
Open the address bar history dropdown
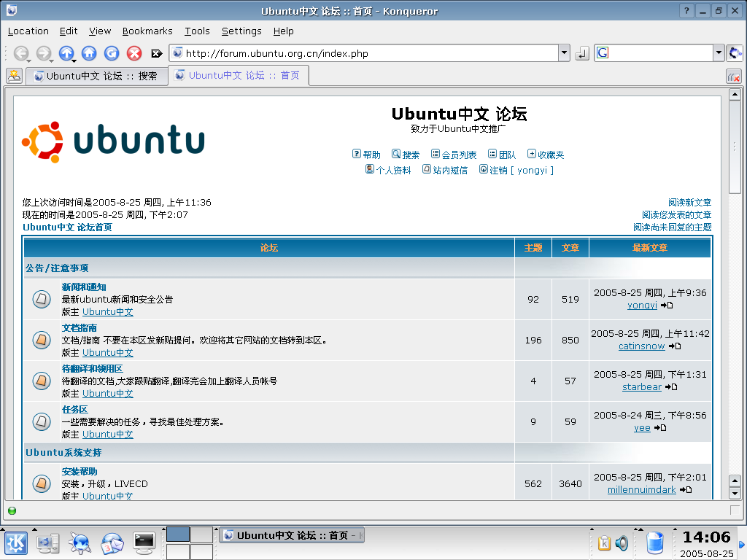(564, 52)
